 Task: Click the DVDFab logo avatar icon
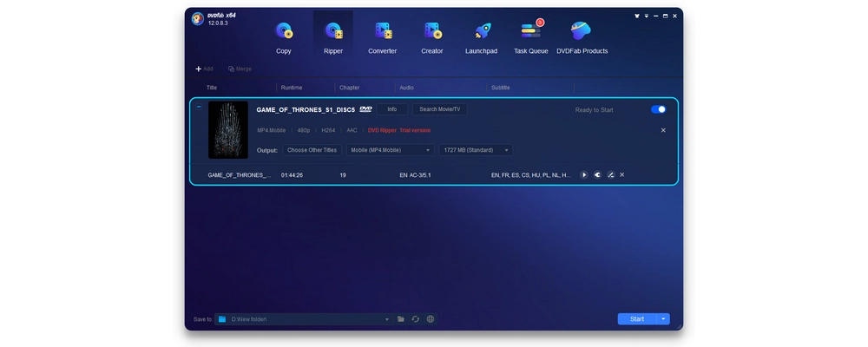pyautogui.click(x=198, y=18)
